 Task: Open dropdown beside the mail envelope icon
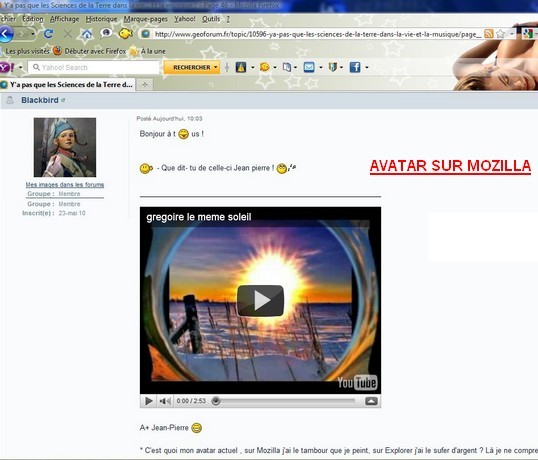pos(320,67)
